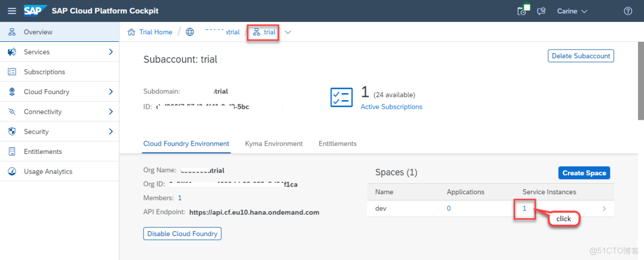Click the dev space name cell
This screenshot has width=644, height=260.
tap(381, 208)
